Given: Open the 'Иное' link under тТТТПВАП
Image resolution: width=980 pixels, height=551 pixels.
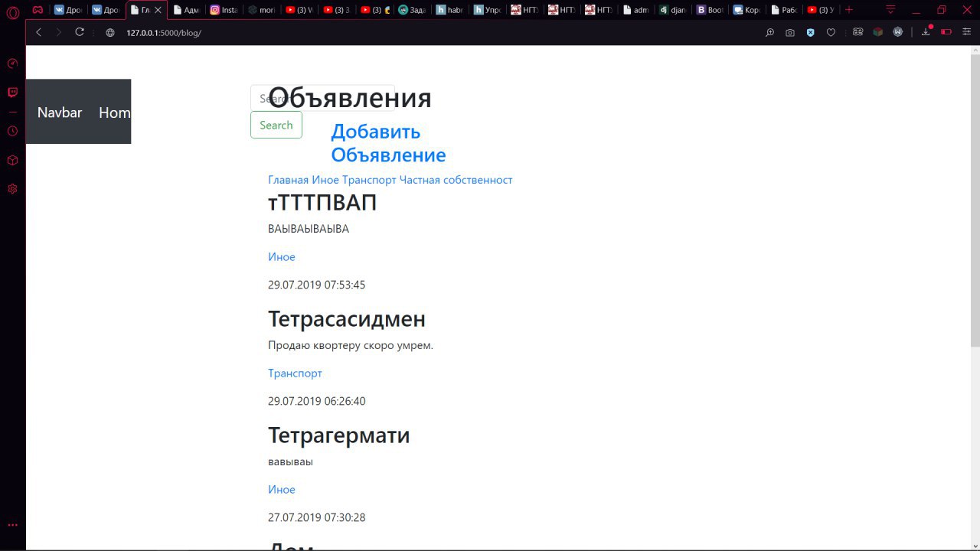Looking at the screenshot, I should [282, 257].
